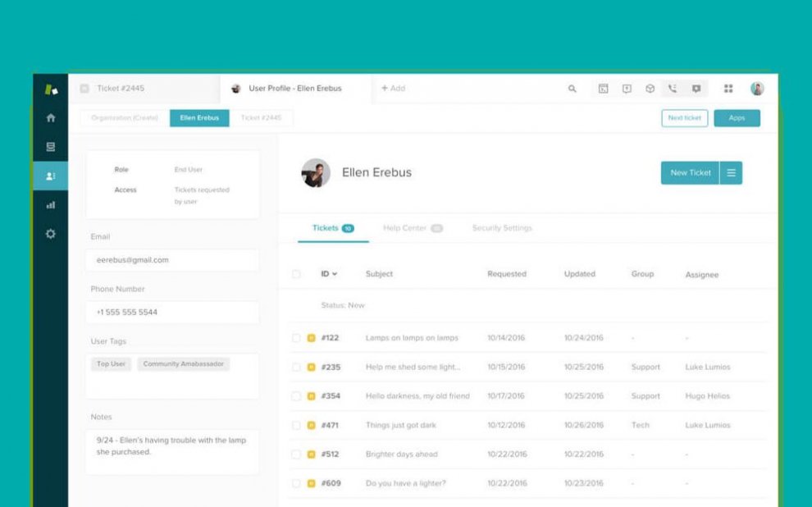812x507 pixels.
Task: Click the Next ticket button
Action: click(x=684, y=118)
